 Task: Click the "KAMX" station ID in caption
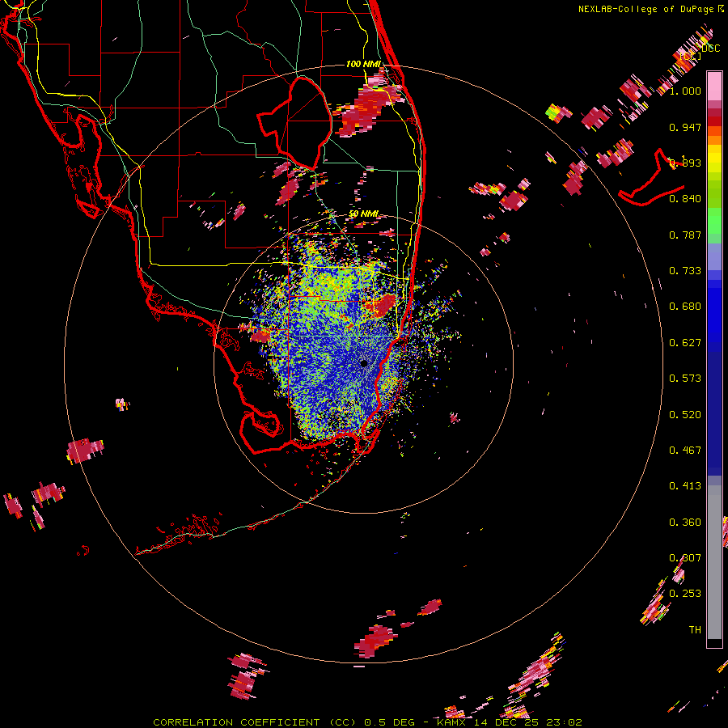click(x=451, y=722)
